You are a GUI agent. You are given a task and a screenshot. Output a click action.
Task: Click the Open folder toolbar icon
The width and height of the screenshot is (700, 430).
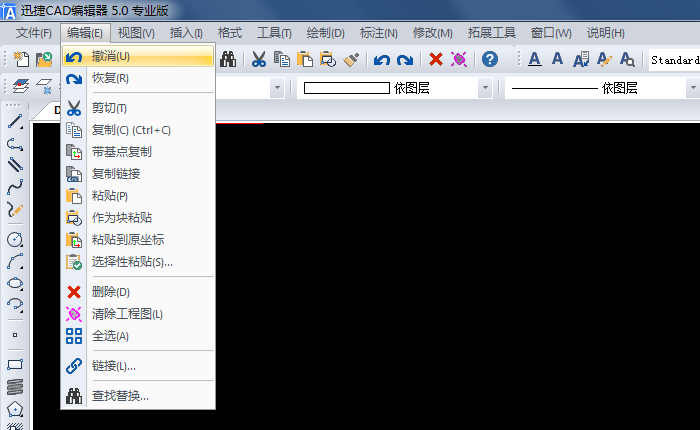click(44, 59)
